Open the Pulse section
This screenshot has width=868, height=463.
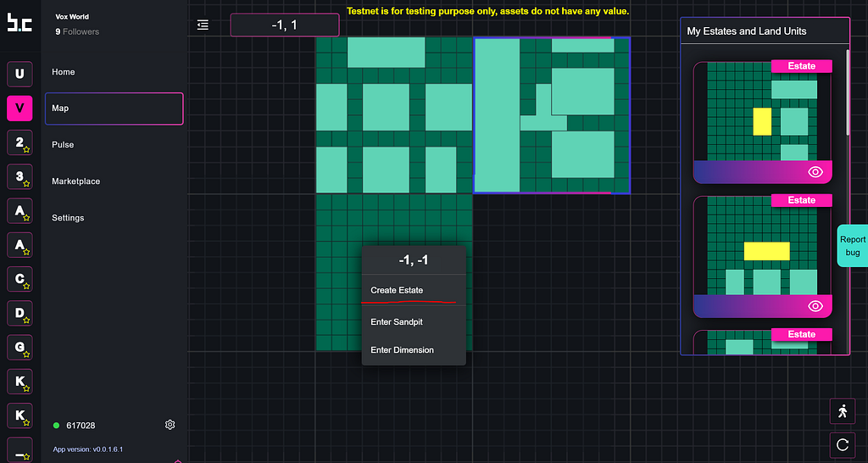63,144
